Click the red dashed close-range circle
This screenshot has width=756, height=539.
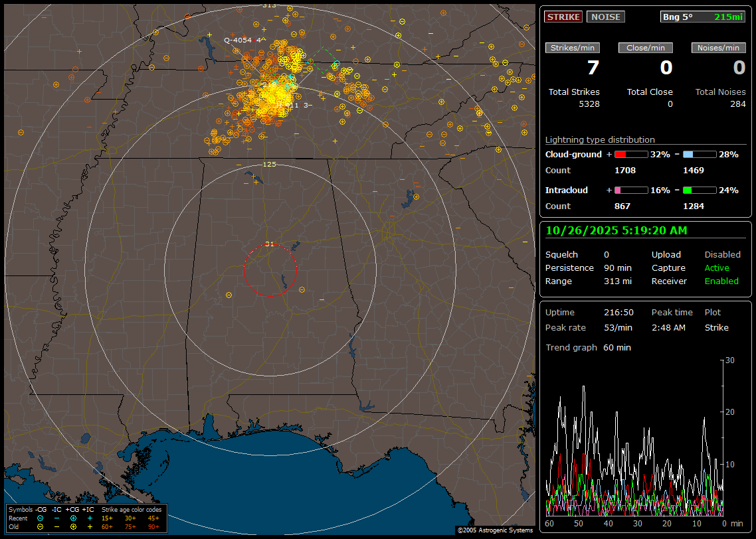tap(270, 270)
